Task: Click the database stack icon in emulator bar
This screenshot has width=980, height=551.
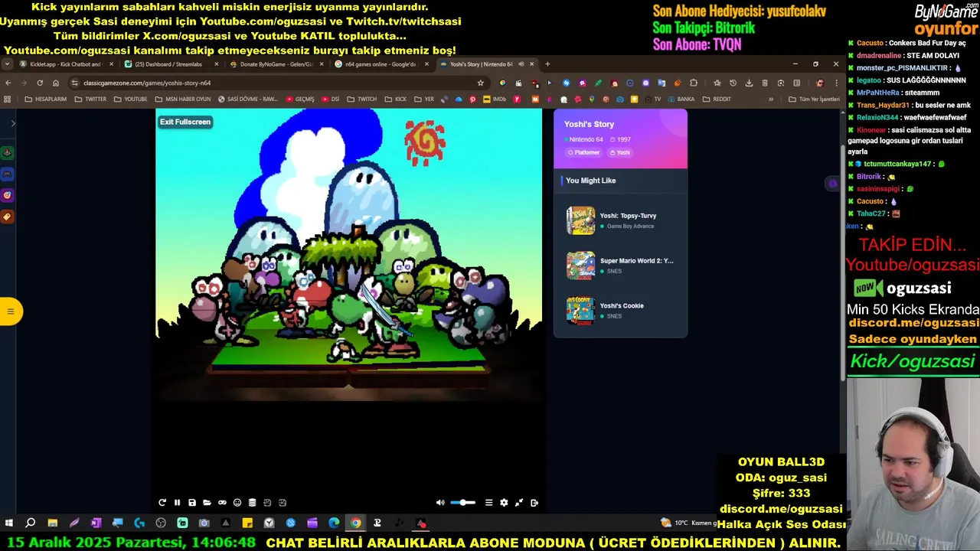Action: [252, 503]
